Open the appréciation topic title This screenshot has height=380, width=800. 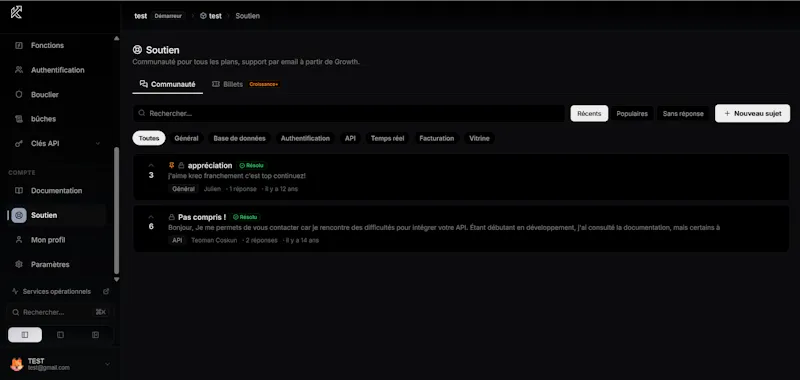point(210,165)
